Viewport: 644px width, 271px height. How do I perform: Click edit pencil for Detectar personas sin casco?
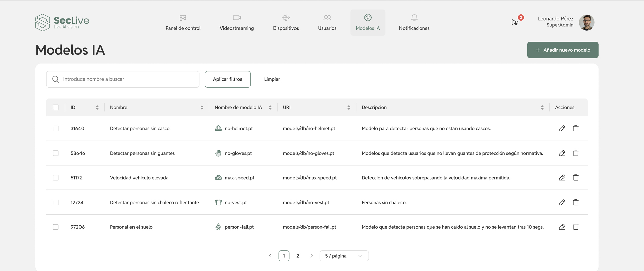click(x=562, y=128)
